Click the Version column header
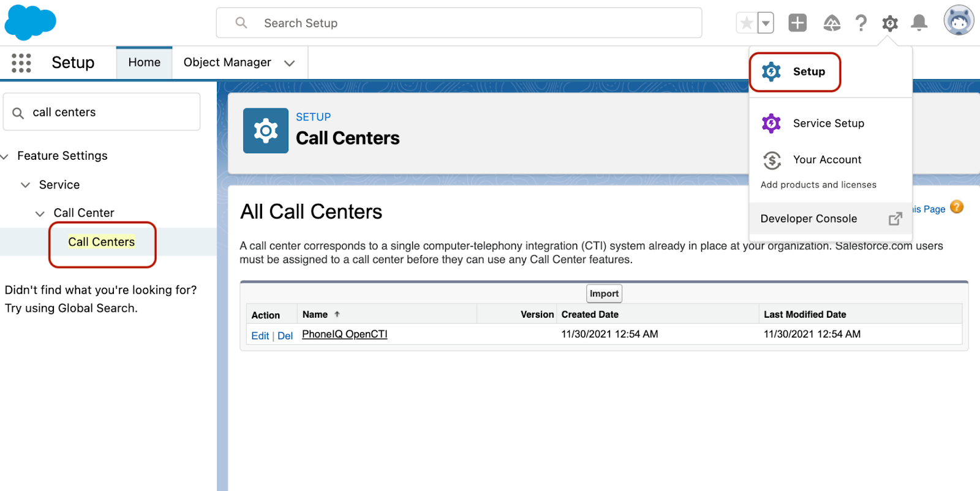 537,315
